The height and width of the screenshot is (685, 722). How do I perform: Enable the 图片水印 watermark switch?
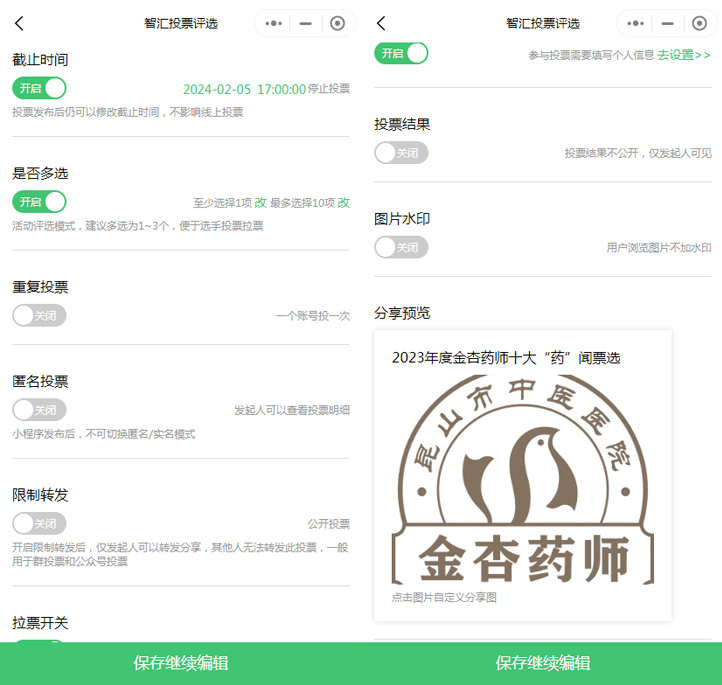(x=401, y=247)
